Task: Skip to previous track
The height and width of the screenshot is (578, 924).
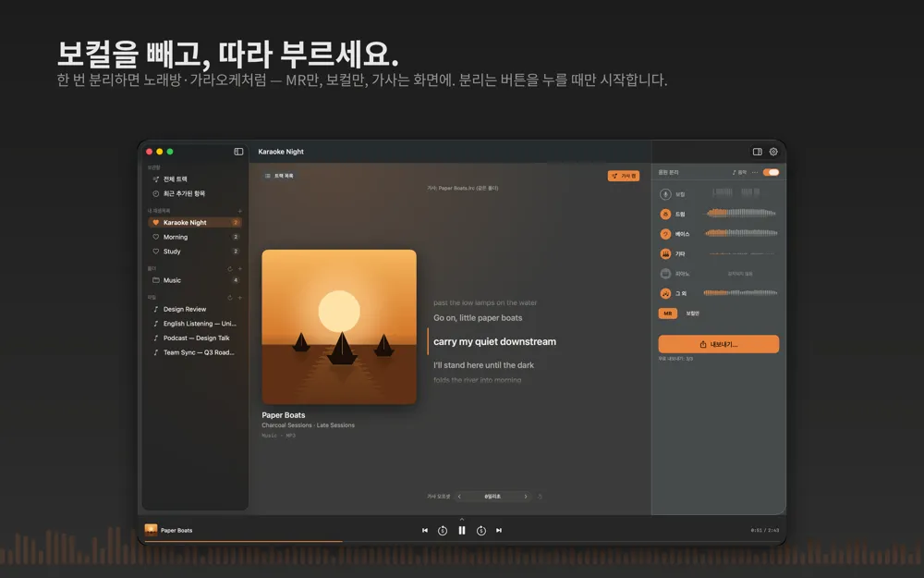Action: tap(425, 530)
